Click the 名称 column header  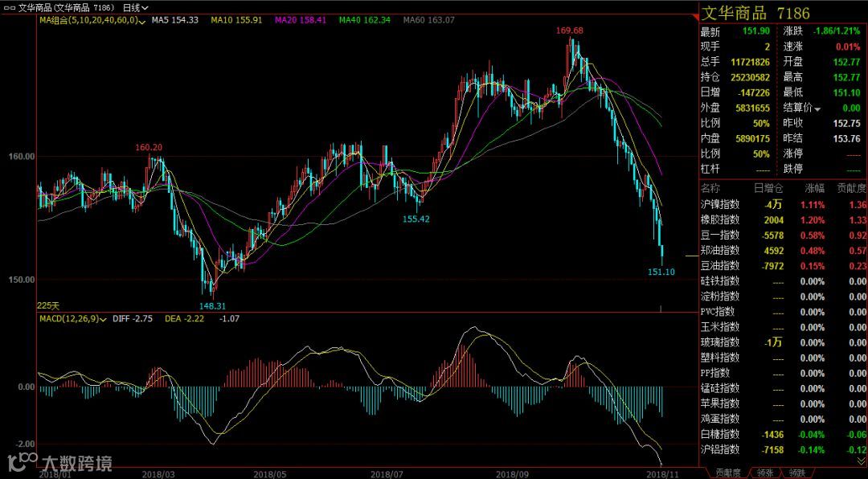pos(710,189)
